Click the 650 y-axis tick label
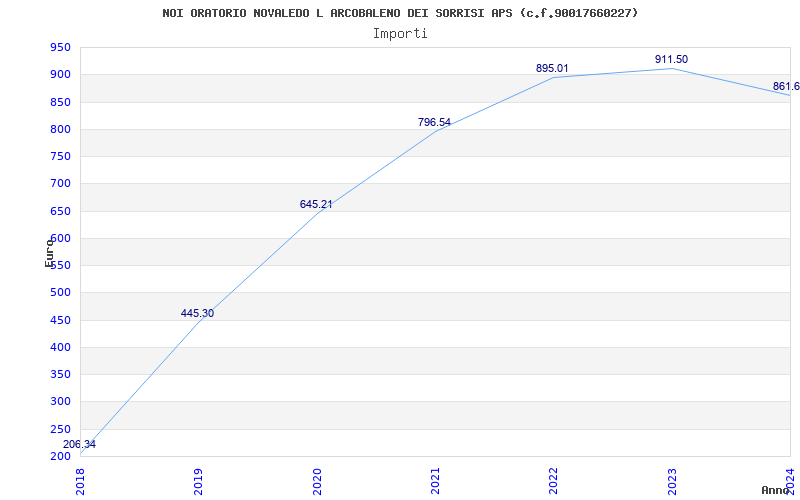 click(x=60, y=211)
